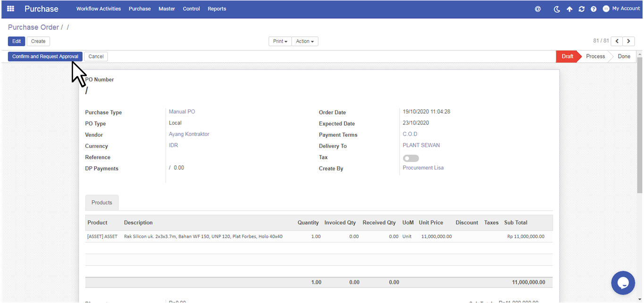Click Confirm and Request Approval button

point(45,57)
